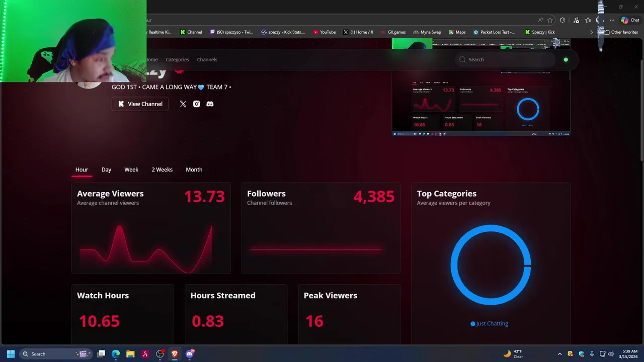Image resolution: width=644 pixels, height=362 pixels.
Task: Open the Myna Swap bookmark
Action: coord(427,32)
